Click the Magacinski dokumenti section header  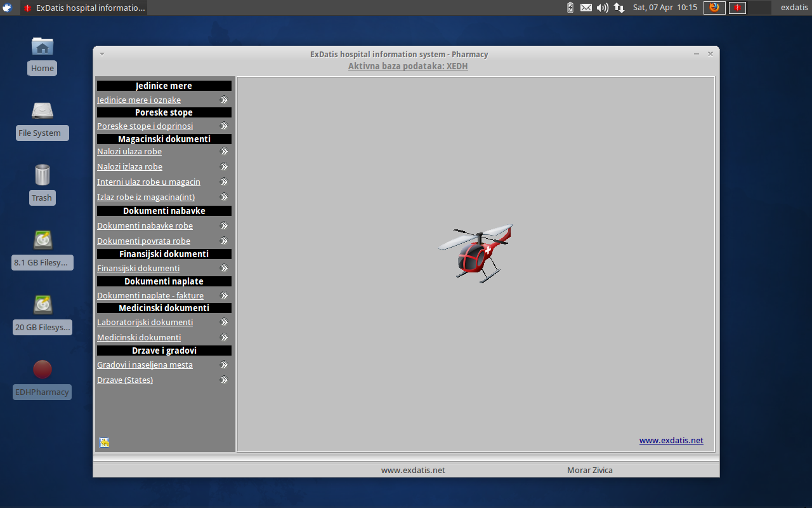pyautogui.click(x=164, y=139)
